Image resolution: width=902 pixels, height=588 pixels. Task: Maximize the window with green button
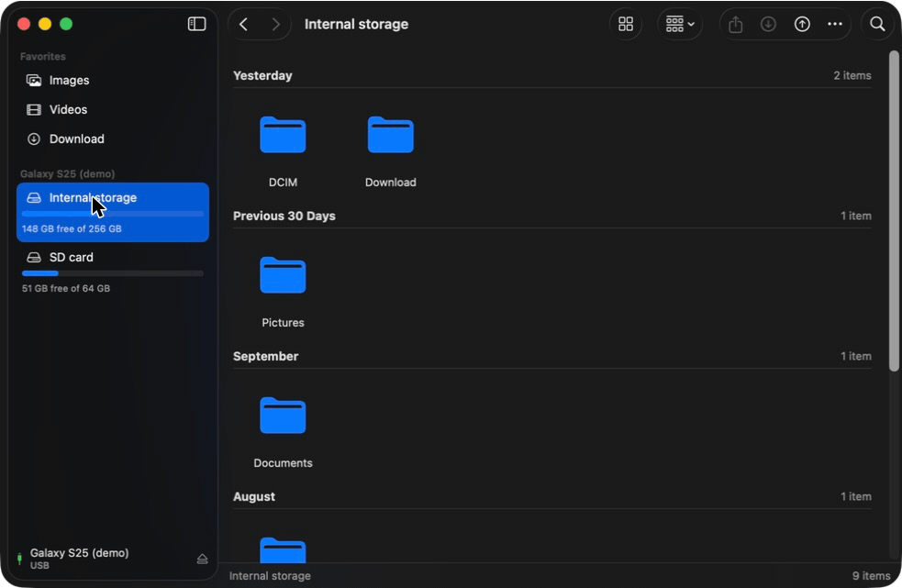66,24
